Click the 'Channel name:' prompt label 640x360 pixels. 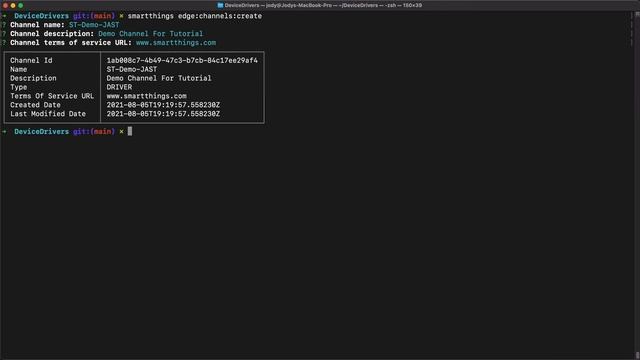(38, 25)
